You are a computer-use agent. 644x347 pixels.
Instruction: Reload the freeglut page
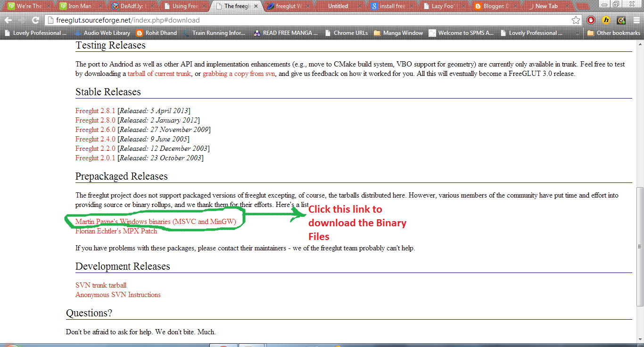(35, 20)
